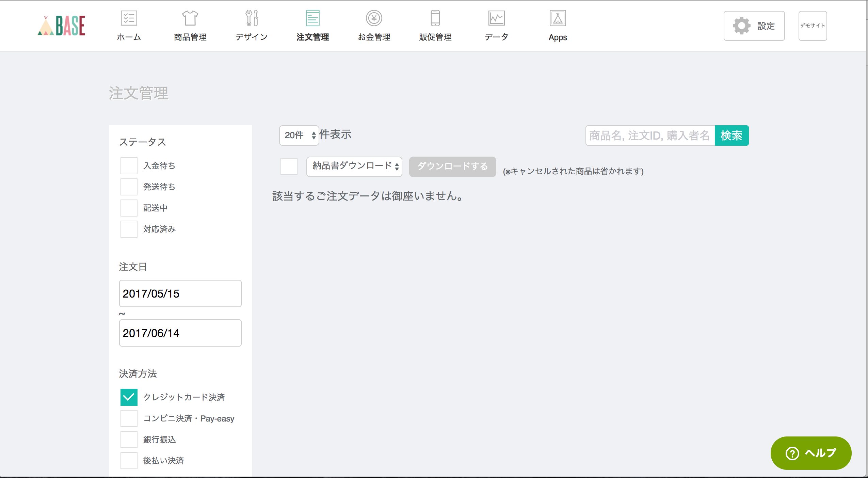Tick the 銀行振込 payment checkbox
Screen dimensions: 868x478
(129, 440)
